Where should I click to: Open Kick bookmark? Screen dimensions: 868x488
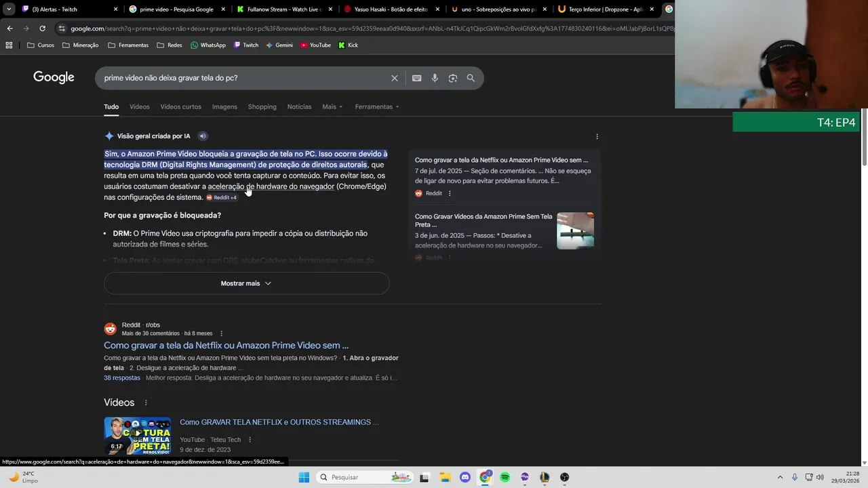(x=348, y=45)
